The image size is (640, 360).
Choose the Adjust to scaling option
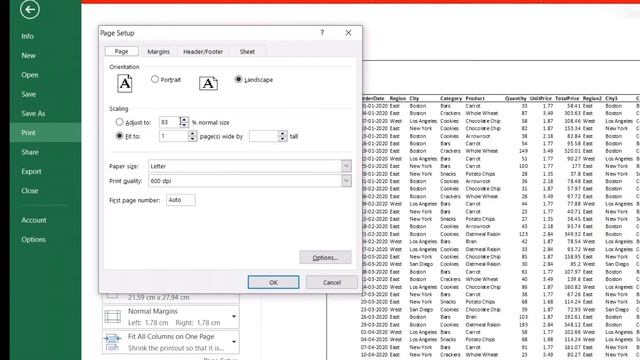pos(119,122)
